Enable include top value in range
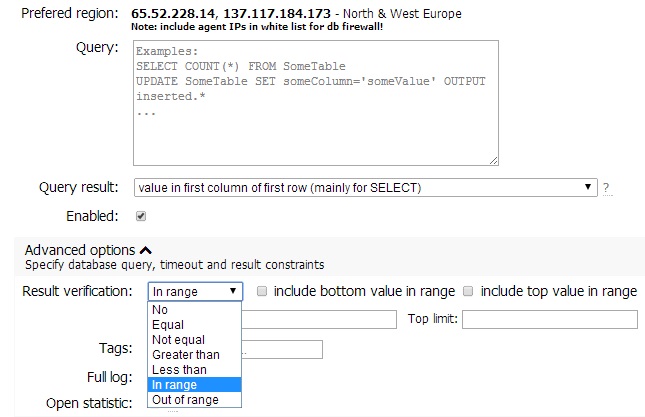This screenshot has height=417, width=645. [469, 292]
